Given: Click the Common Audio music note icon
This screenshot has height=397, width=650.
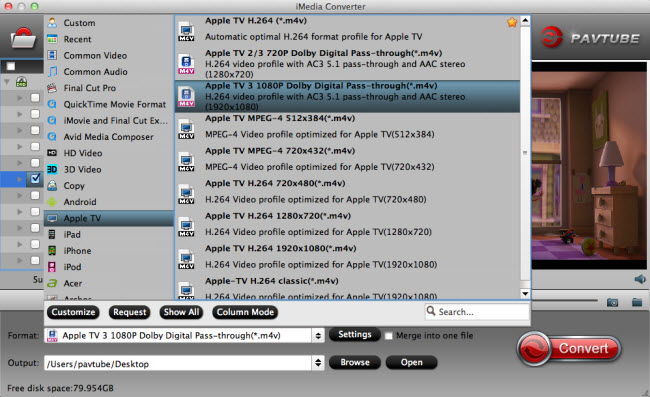Looking at the screenshot, I should tap(52, 71).
